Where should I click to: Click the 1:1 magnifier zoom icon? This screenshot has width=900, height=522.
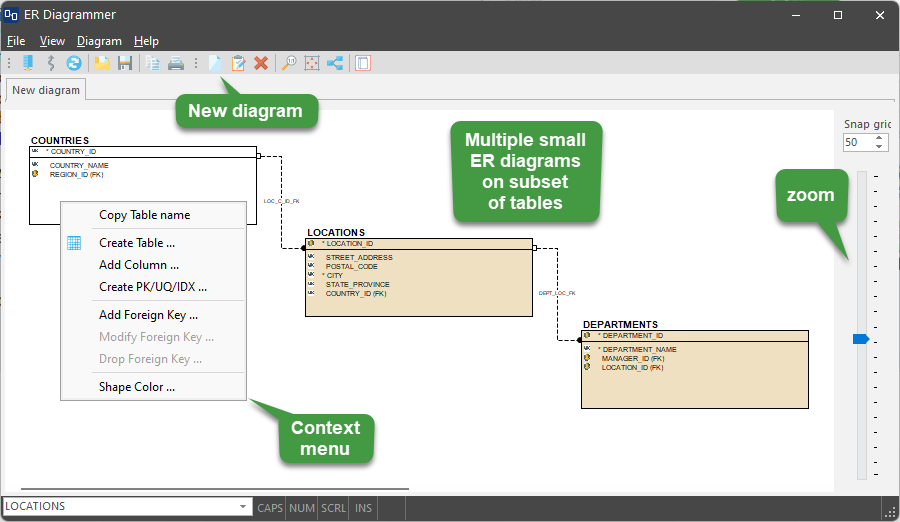point(289,63)
